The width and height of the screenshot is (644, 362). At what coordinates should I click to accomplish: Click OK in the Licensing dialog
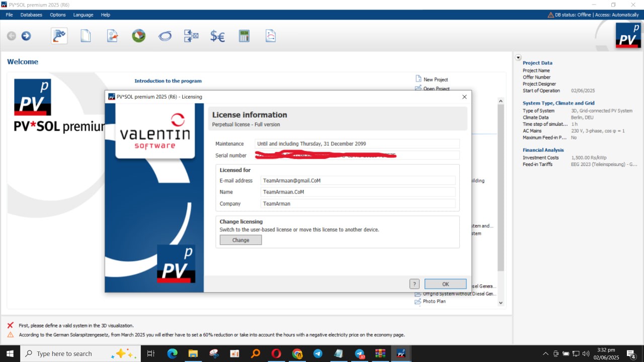(x=445, y=284)
